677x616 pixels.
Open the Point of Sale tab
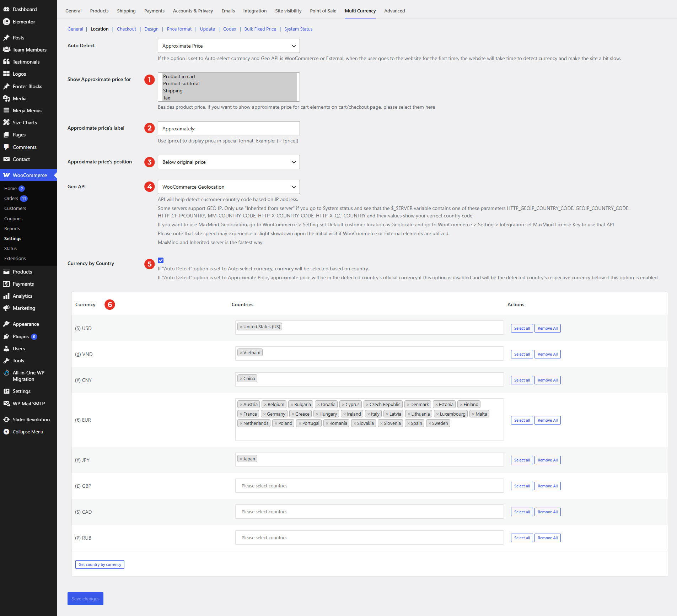(x=323, y=11)
